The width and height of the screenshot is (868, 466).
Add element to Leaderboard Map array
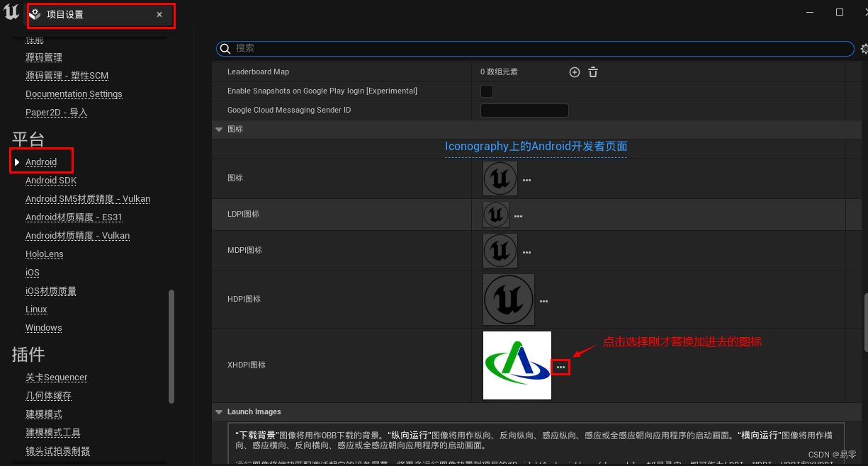pyautogui.click(x=574, y=72)
